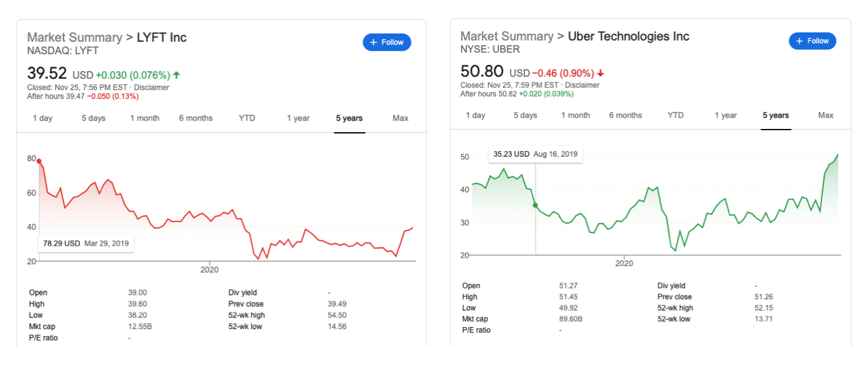The height and width of the screenshot is (369, 868).
Task: View Uber Max range chart
Action: pyautogui.click(x=826, y=116)
